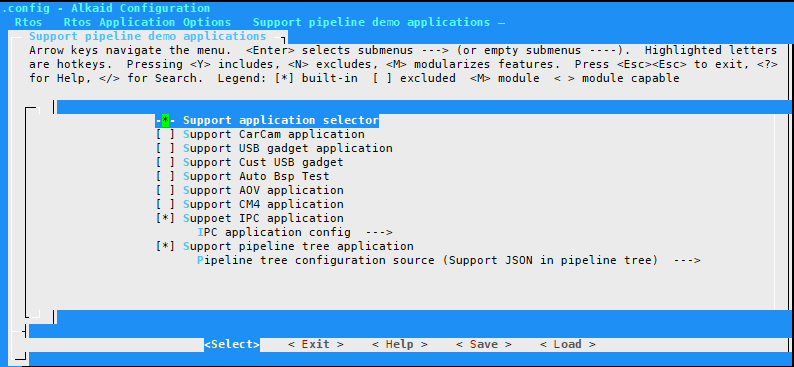Screen dimensions: 794x367
Task: Select the Support CarCam application label
Action: (273, 135)
